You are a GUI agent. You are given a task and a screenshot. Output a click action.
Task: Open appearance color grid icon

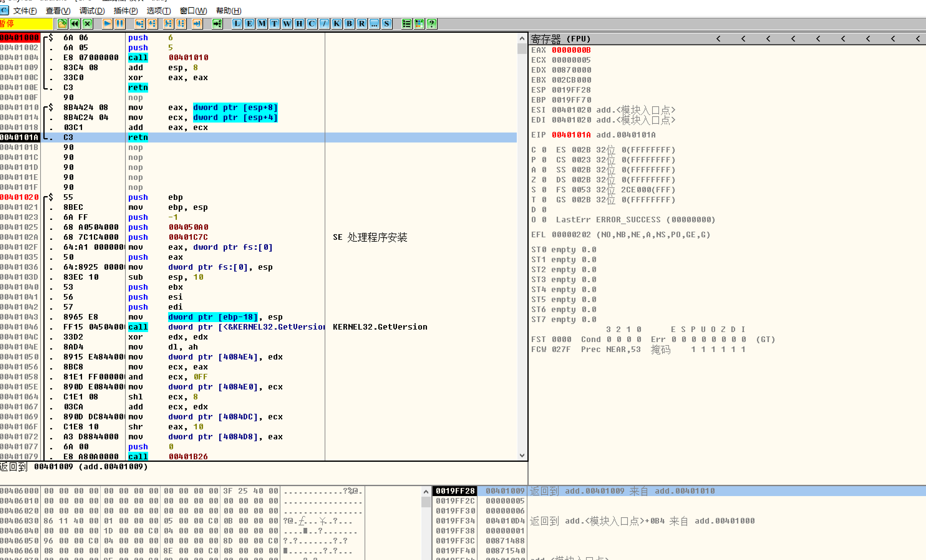(x=419, y=24)
